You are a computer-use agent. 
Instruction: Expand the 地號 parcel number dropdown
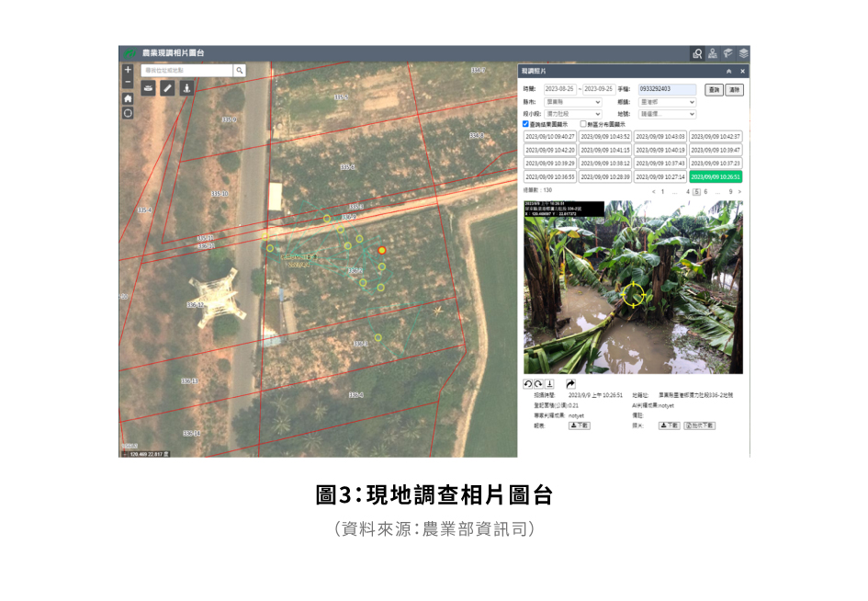[x=668, y=114]
